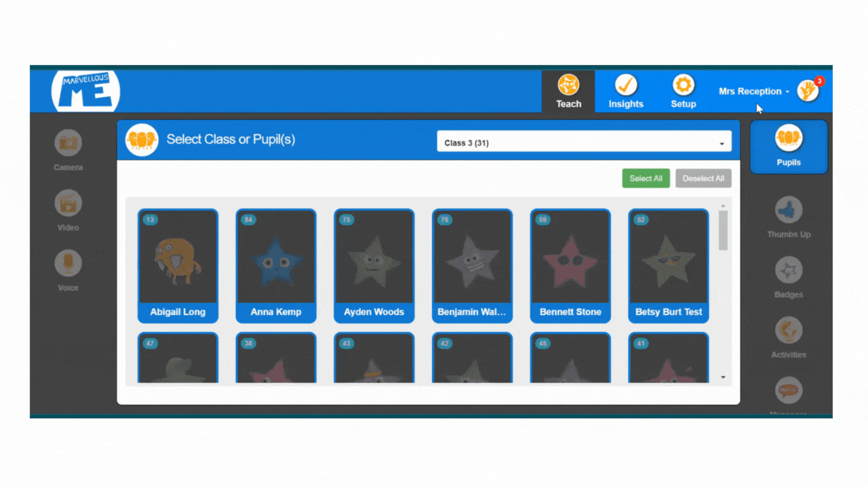Viewport: 868px width, 488px height.
Task: Click the Deselect All button
Action: coord(703,178)
